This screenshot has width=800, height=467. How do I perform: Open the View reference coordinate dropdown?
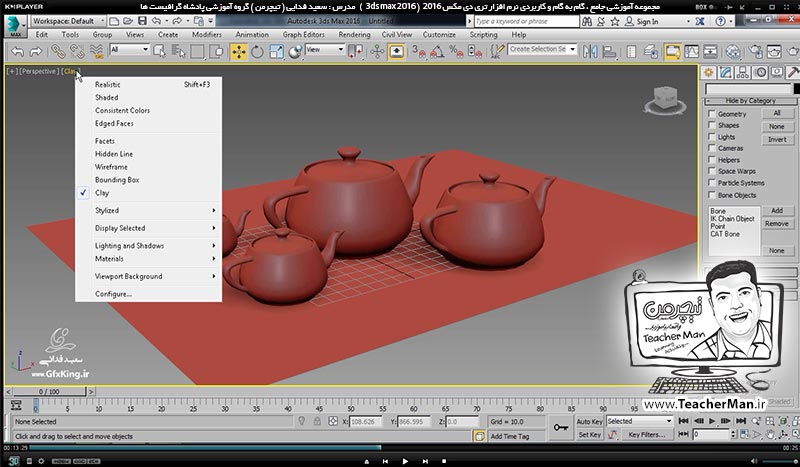[x=325, y=50]
